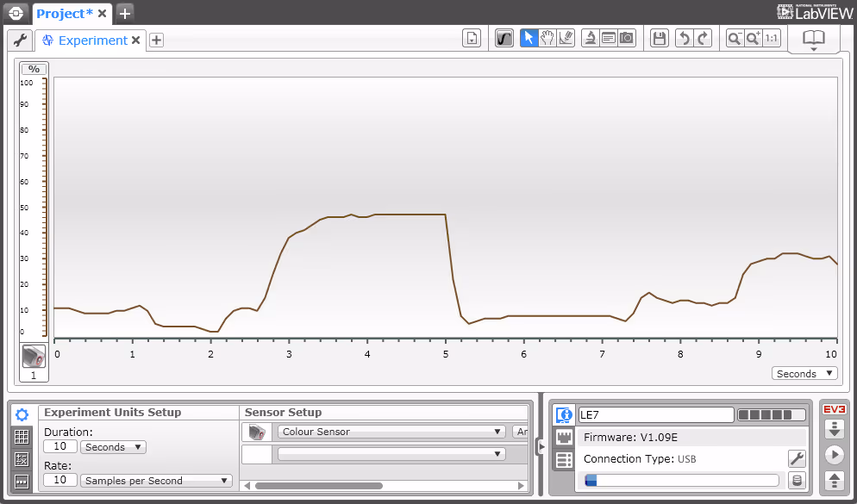Viewport: 857px width, 504px height.
Task: Open brick tools with wrench button
Action: [x=797, y=458]
